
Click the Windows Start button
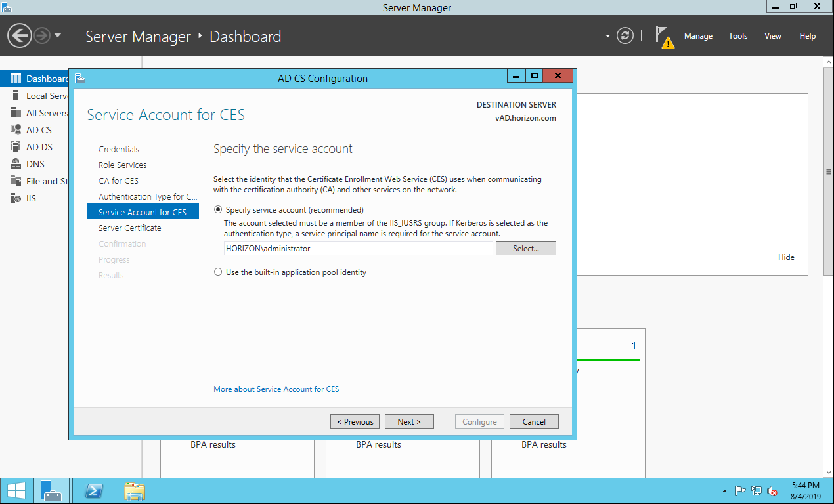tap(16, 491)
